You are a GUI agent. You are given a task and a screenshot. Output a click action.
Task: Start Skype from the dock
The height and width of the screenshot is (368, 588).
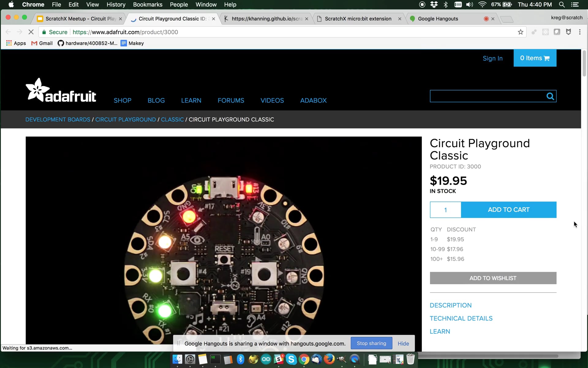pos(291,359)
